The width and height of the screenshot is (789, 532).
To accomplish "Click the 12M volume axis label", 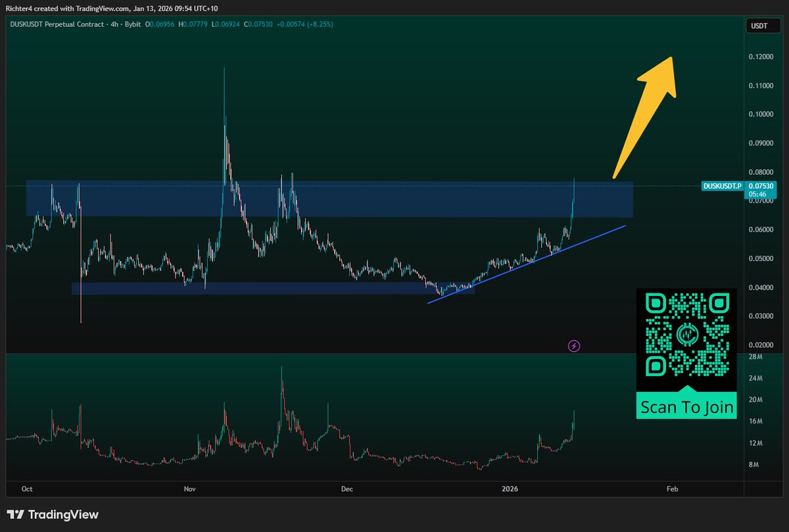I will click(x=755, y=443).
